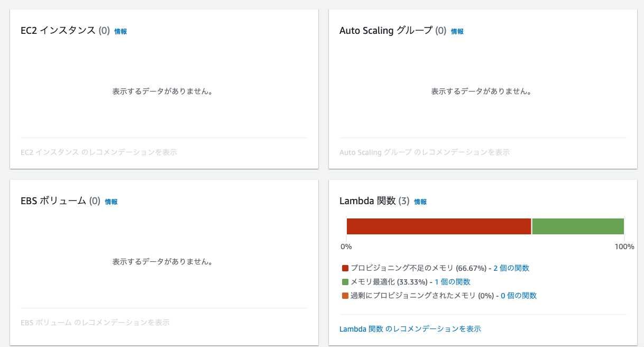644x347 pixels.
Task: Click the no-data message in Auto Scaling card
Action: [x=482, y=92]
